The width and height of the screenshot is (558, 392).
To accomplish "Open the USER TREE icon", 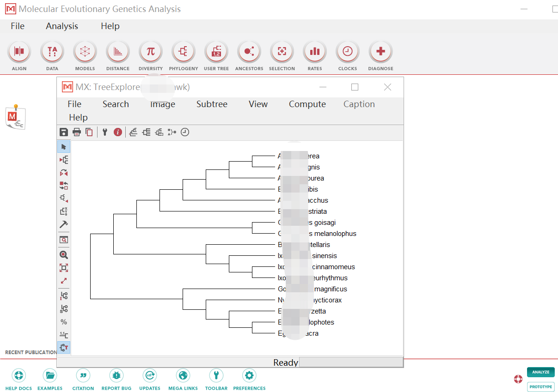I will pyautogui.click(x=216, y=52).
